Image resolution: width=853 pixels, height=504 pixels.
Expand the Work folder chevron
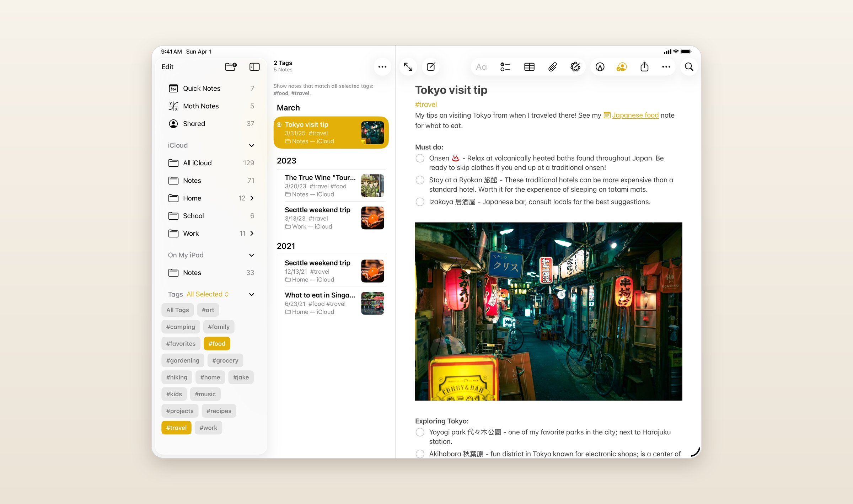252,233
